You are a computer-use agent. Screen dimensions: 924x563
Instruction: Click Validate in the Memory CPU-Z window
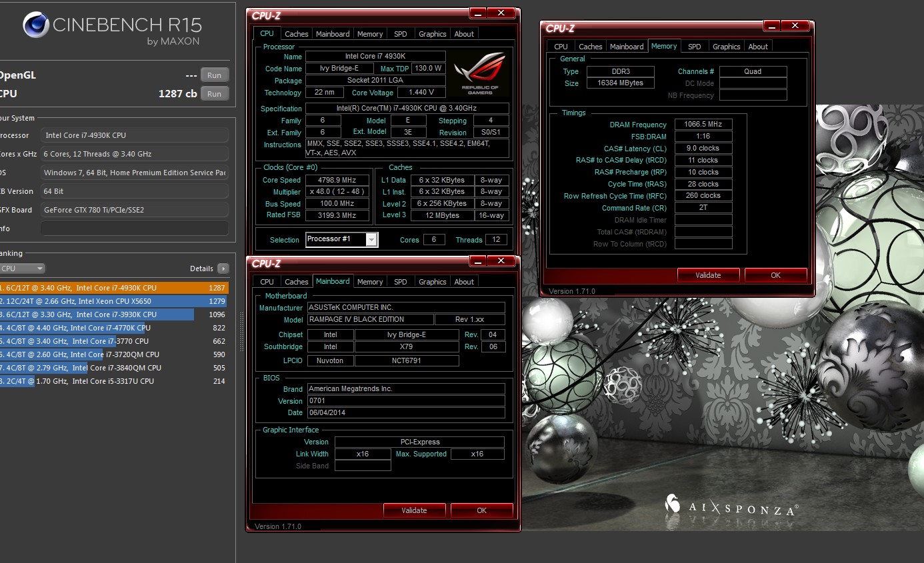tap(708, 275)
